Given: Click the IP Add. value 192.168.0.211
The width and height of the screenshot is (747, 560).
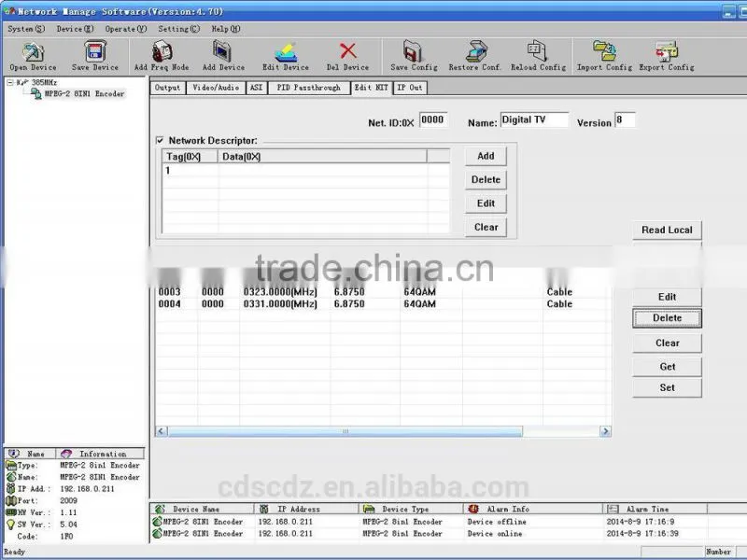Looking at the screenshot, I should (87, 489).
